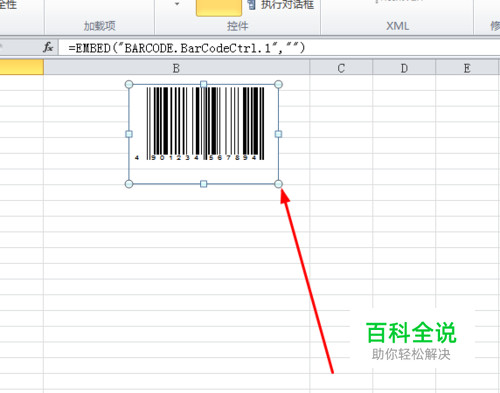Click the barcode's left middle sizing handle
This screenshot has height=393, width=500.
(129, 134)
